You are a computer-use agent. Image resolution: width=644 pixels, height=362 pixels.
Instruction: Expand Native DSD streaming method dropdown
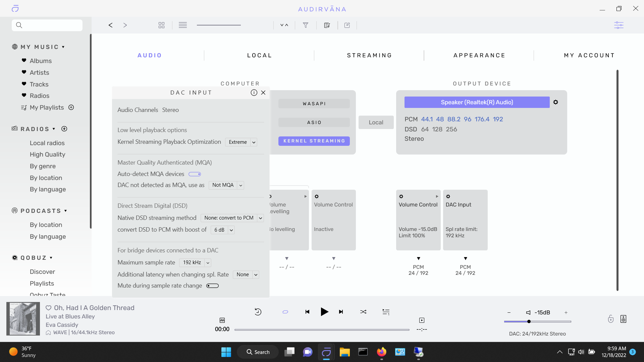[x=232, y=218]
